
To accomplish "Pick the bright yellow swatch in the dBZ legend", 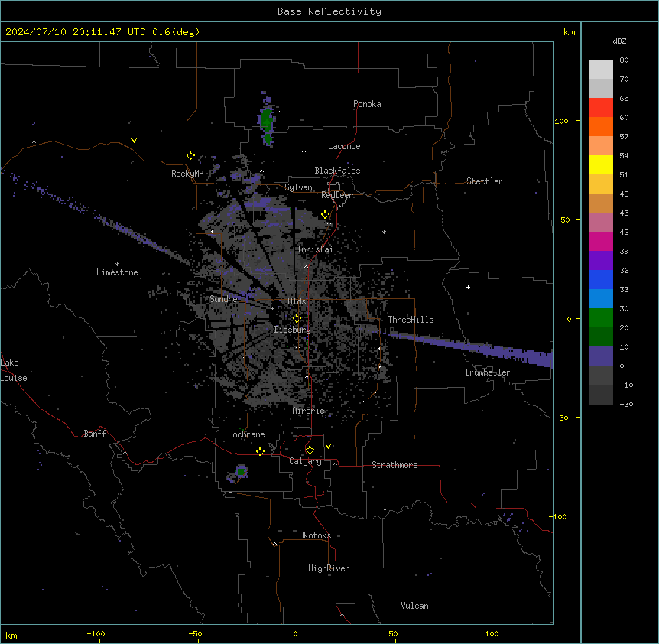I will 601,164.
